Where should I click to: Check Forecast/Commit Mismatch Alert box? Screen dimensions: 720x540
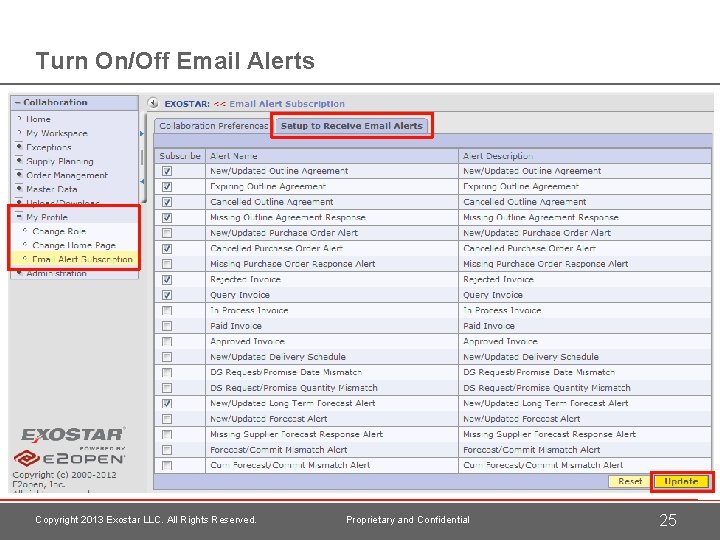167,450
